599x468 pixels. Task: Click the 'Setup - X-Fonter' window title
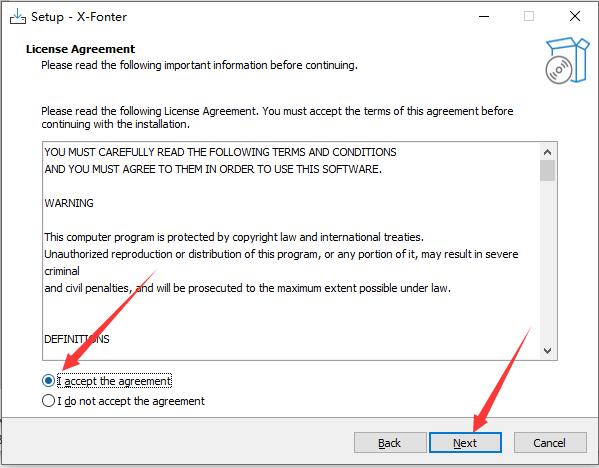pos(79,17)
